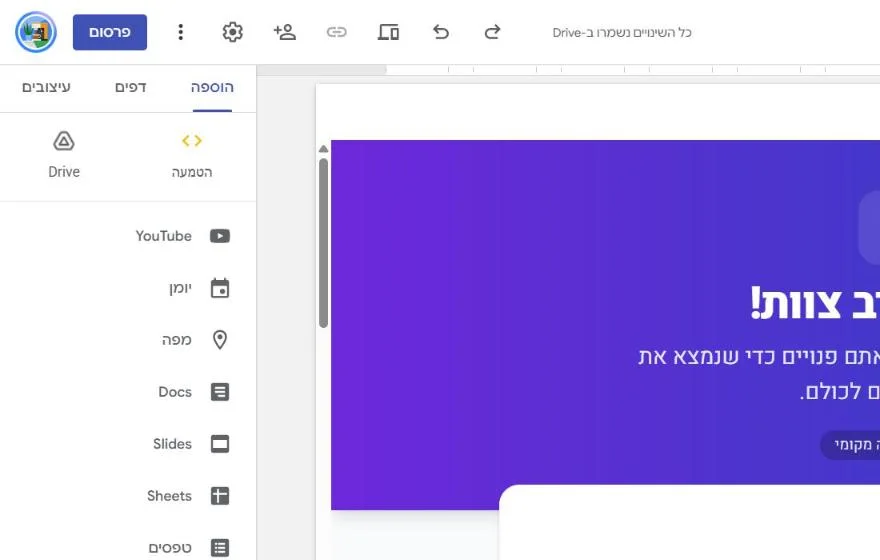Click the YouTube play icon
Screen dimensions: 880x560
tap(220, 236)
